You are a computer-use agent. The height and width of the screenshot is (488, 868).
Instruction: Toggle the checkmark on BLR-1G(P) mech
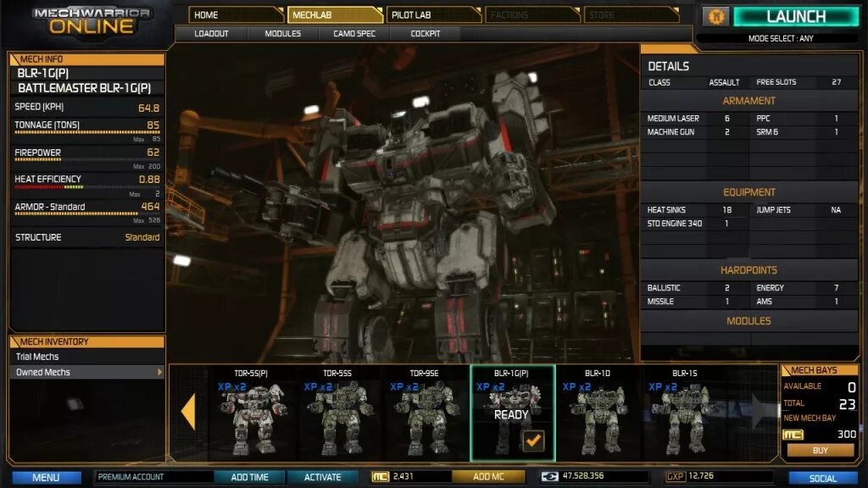pos(533,441)
